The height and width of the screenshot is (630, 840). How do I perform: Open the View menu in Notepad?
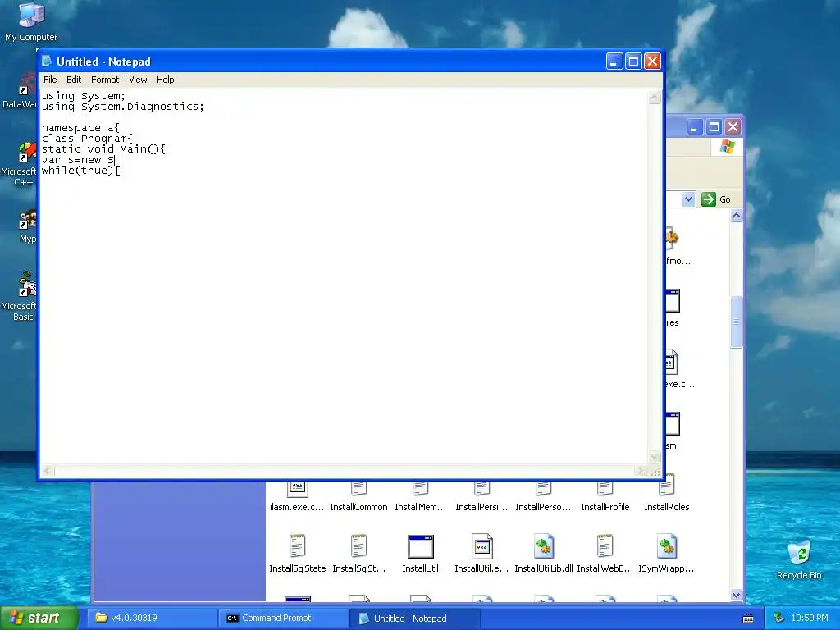coord(138,80)
